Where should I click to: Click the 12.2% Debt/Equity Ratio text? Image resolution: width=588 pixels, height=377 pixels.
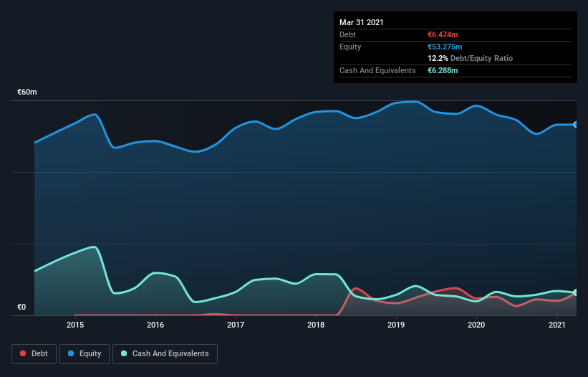click(x=471, y=58)
